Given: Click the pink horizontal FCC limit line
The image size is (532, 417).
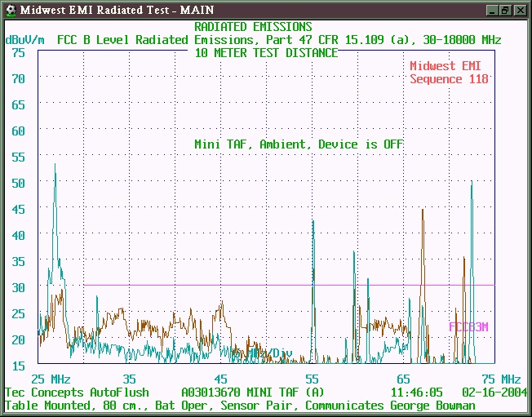Looking at the screenshot, I should point(245,285).
